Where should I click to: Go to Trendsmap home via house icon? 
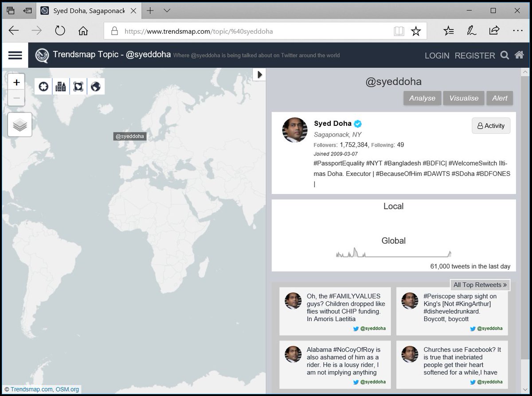(x=519, y=55)
